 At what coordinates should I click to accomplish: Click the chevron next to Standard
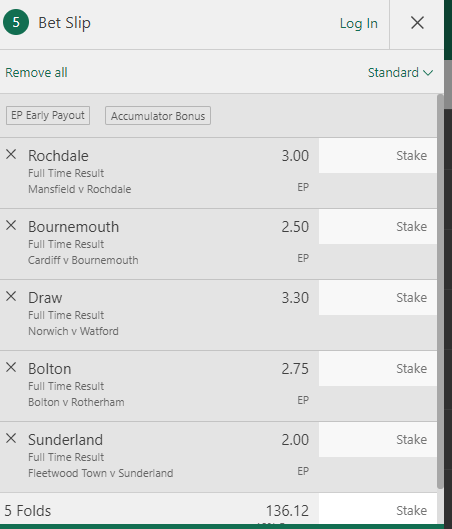point(428,73)
